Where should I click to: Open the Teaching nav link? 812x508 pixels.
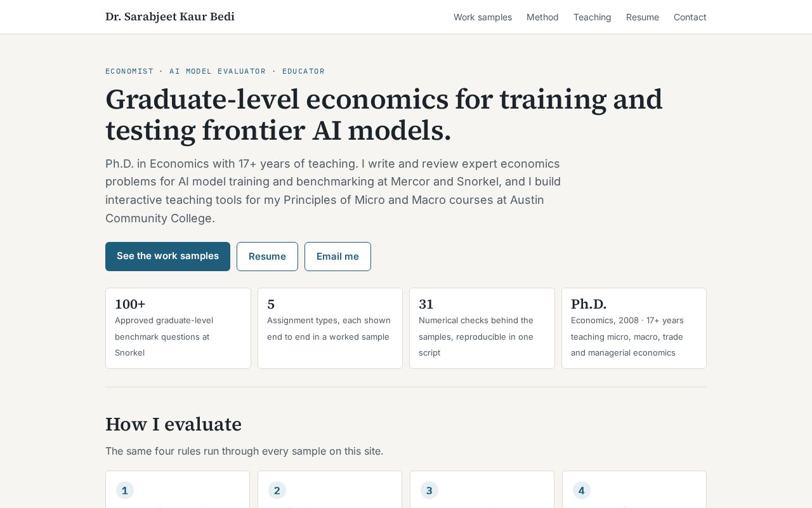click(593, 17)
